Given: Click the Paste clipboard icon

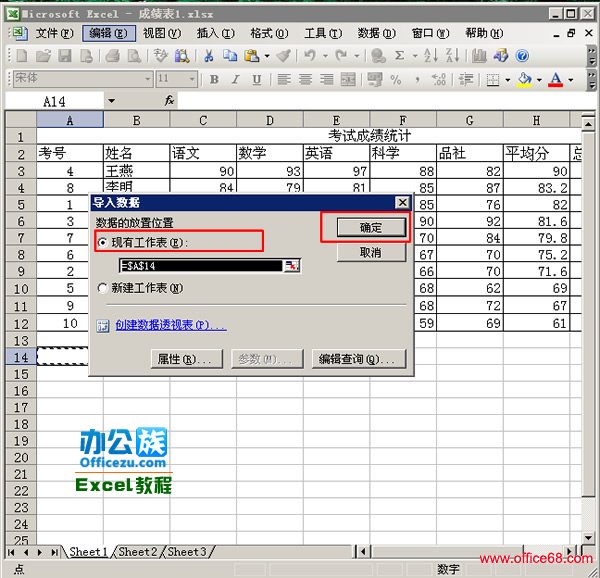Looking at the screenshot, I should [251, 56].
